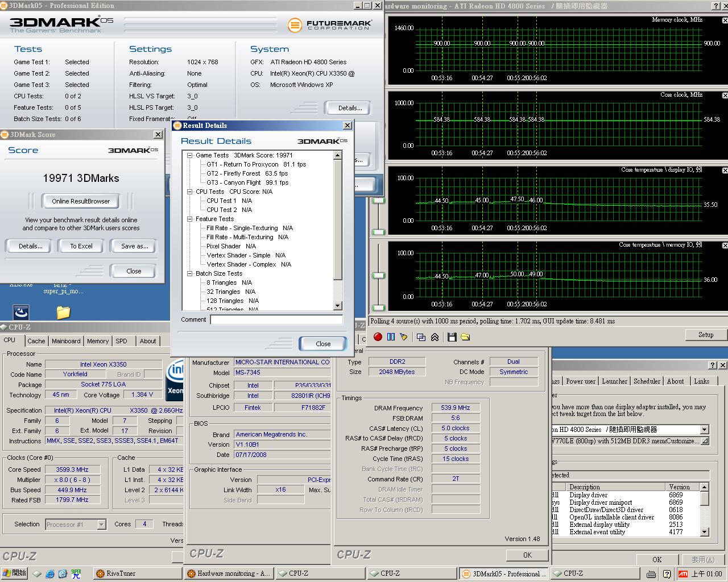Open the About tab in CPU-Z

(148, 341)
